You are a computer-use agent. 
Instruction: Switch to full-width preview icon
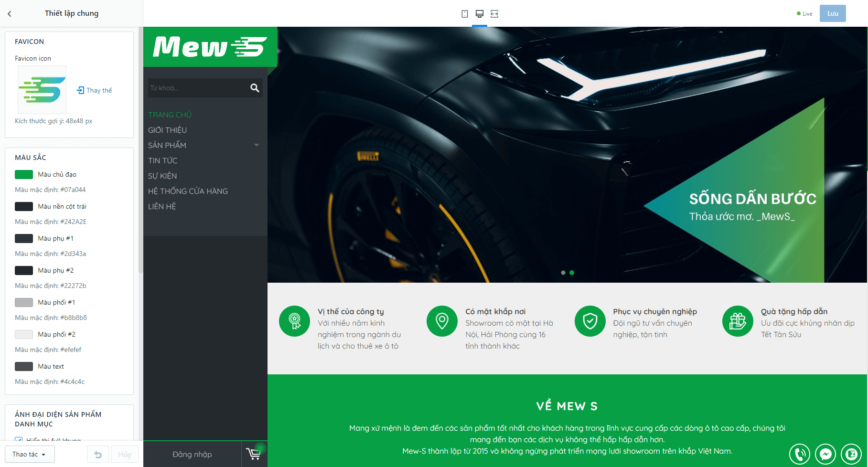point(494,14)
